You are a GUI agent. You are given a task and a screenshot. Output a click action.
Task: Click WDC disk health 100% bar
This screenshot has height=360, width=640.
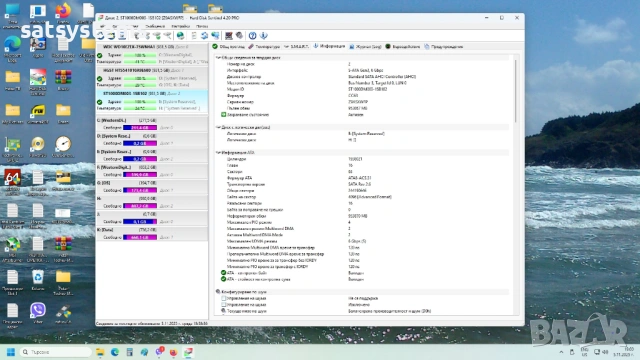tap(140, 55)
